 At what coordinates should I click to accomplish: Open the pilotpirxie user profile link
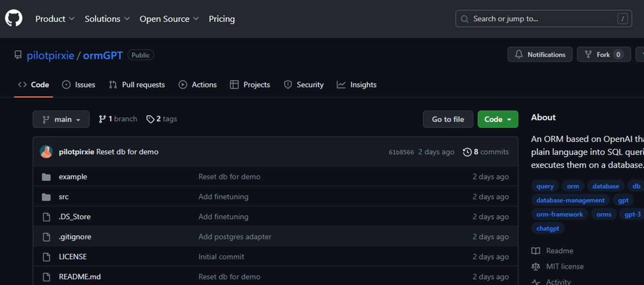pyautogui.click(x=50, y=55)
